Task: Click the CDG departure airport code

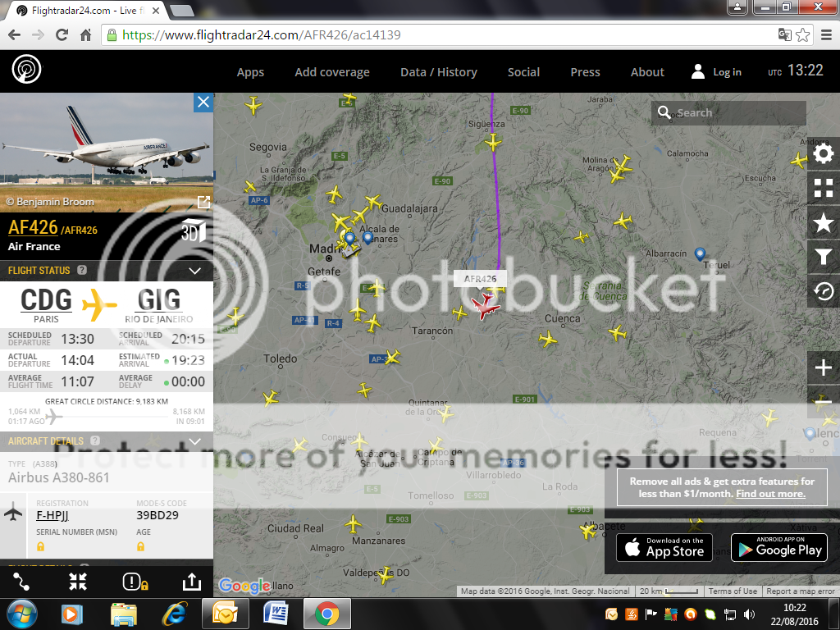Action: click(46, 299)
